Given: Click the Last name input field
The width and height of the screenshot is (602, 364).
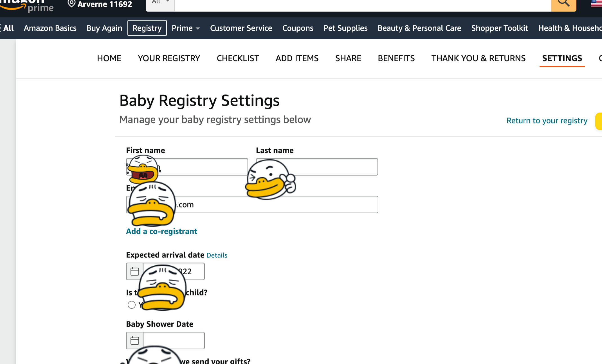Looking at the screenshot, I should 317,167.
